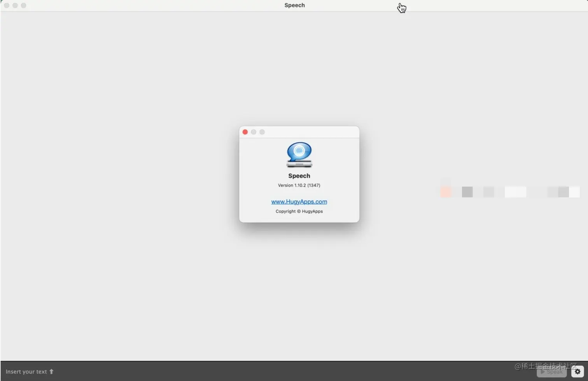This screenshot has width=588, height=381.
Task: Click the Speech name in About dialog
Action: [299, 176]
